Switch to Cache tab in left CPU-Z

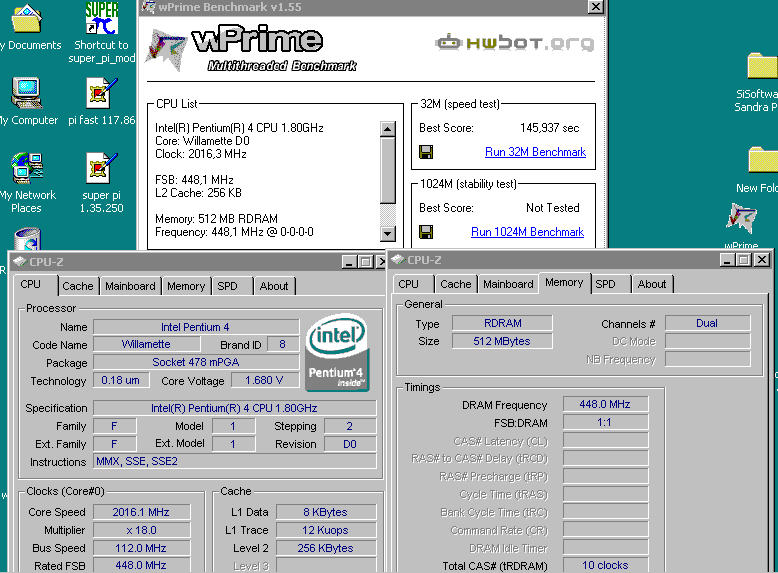click(78, 286)
